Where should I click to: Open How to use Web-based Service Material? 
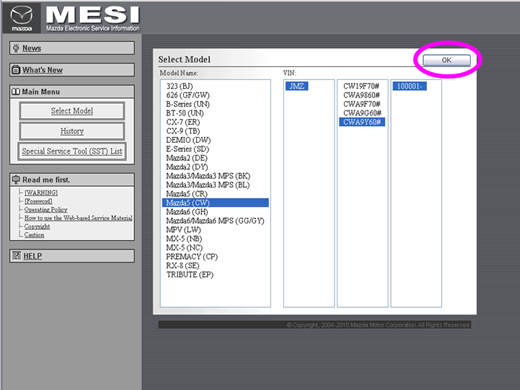[78, 218]
